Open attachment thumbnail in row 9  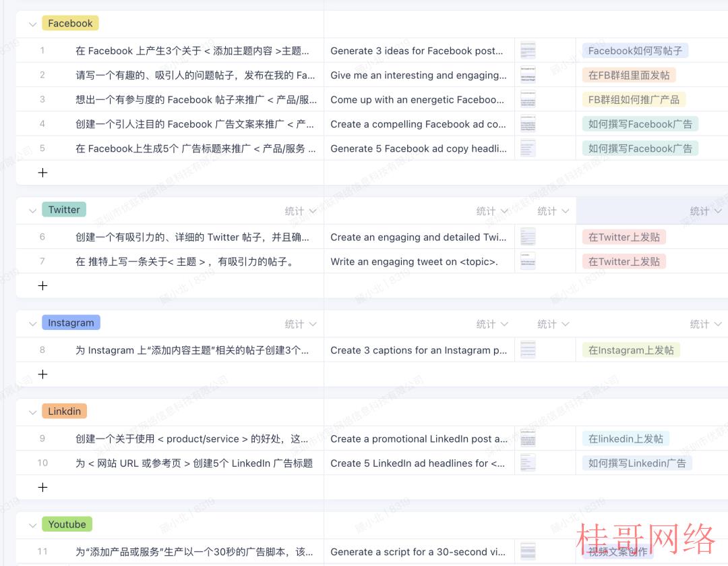click(528, 438)
